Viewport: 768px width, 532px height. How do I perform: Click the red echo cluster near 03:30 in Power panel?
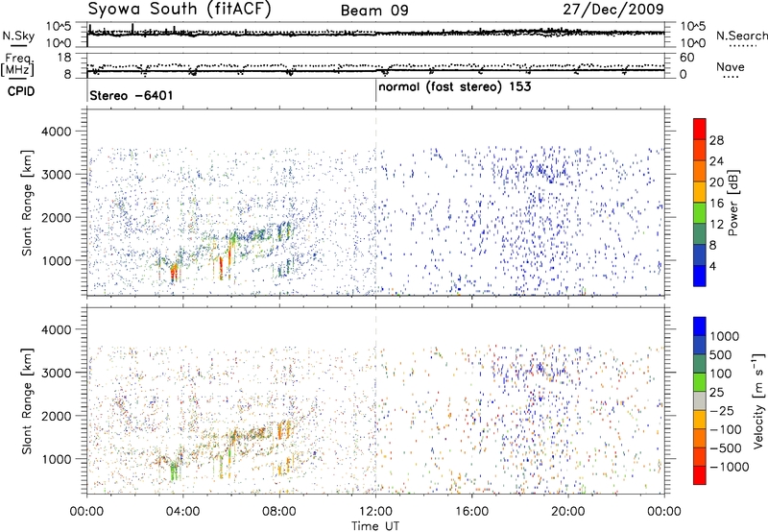pos(174,273)
